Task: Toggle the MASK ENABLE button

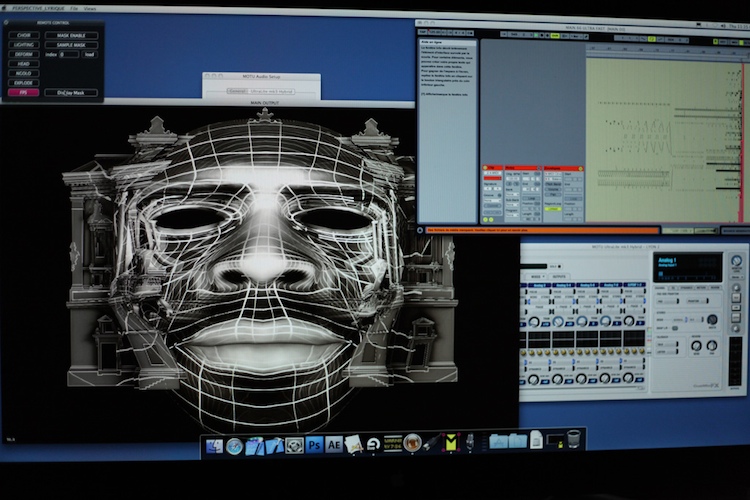Action: [x=71, y=35]
